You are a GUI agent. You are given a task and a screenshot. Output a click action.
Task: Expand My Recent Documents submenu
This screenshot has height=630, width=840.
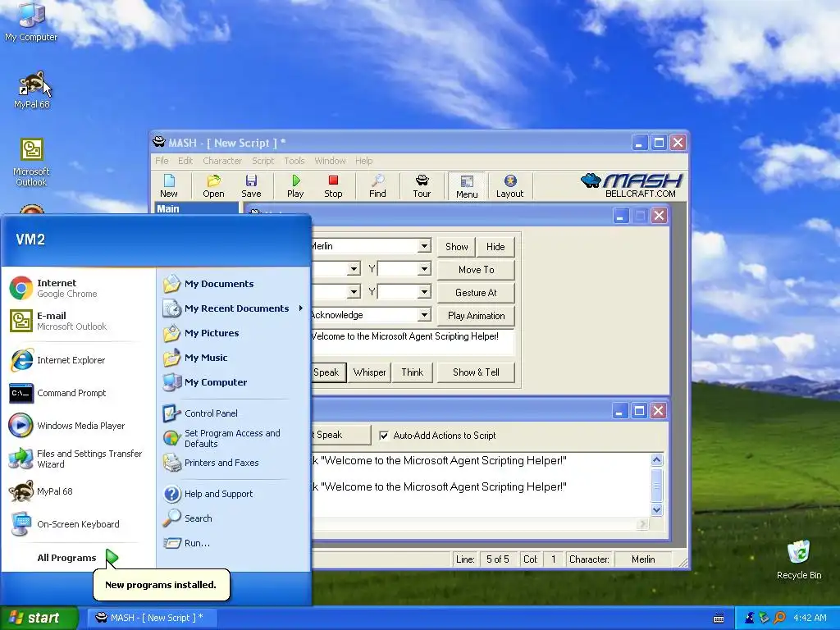click(234, 308)
